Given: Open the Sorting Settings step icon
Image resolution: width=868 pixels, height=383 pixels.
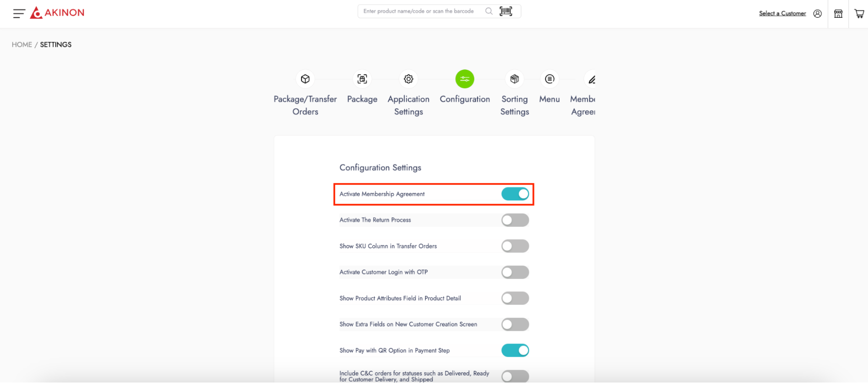Looking at the screenshot, I should coord(515,79).
